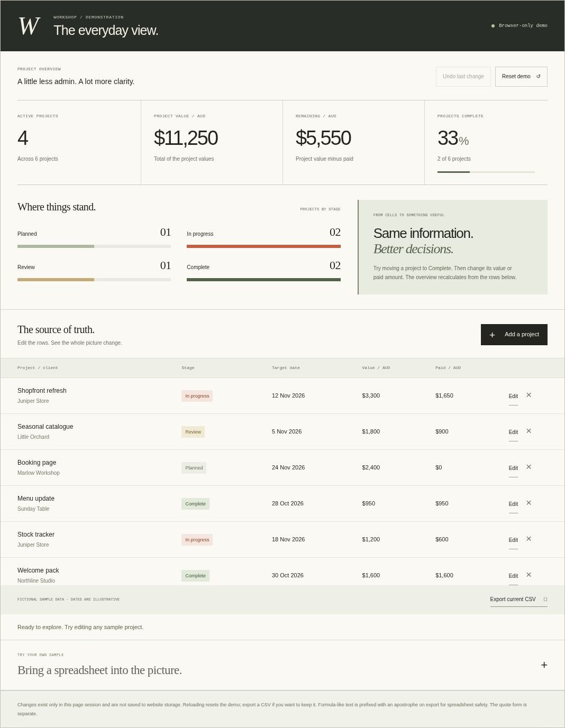The image size is (565, 728).
Task: Click the 5 Nov 2026 date
Action: point(287,431)
